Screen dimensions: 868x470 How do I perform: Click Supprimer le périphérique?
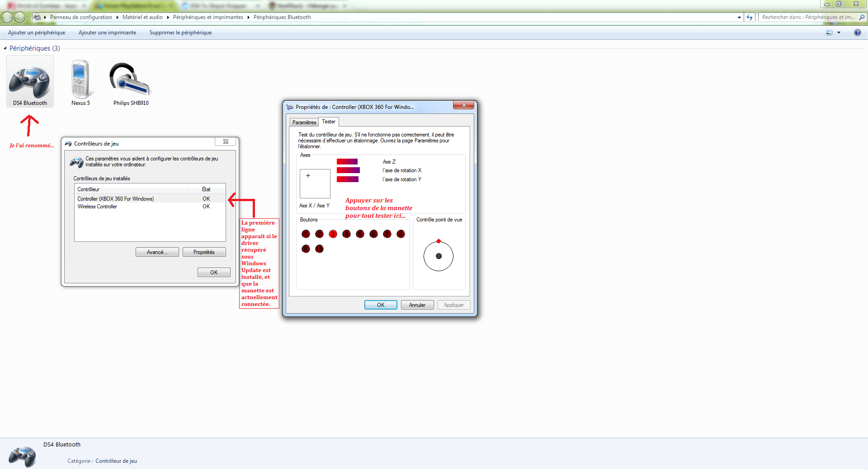click(x=180, y=33)
